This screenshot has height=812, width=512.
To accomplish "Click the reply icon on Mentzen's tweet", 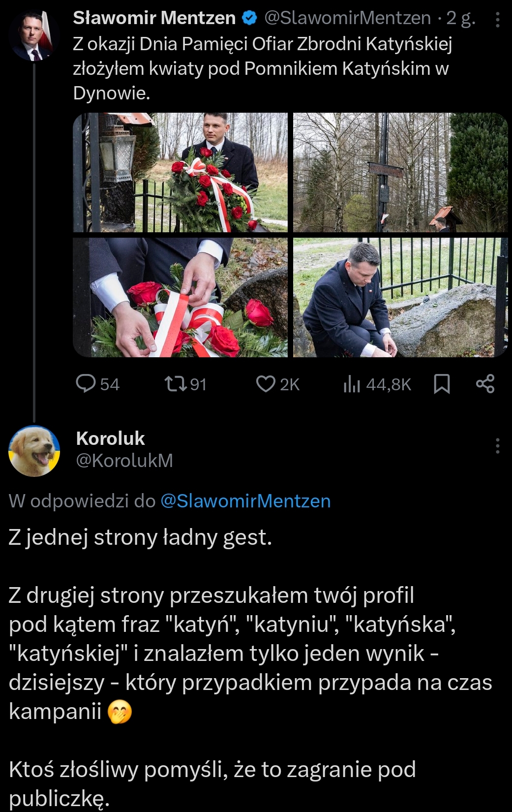I will pyautogui.click(x=86, y=384).
